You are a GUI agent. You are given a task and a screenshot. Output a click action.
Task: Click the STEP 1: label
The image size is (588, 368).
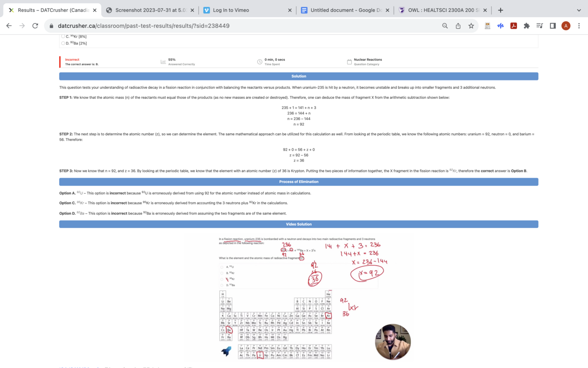coord(66,98)
